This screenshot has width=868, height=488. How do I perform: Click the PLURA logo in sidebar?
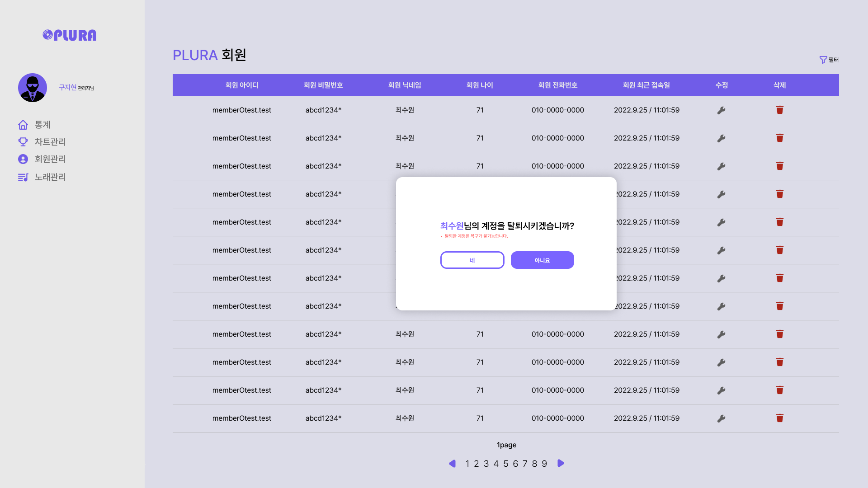pos(70,35)
